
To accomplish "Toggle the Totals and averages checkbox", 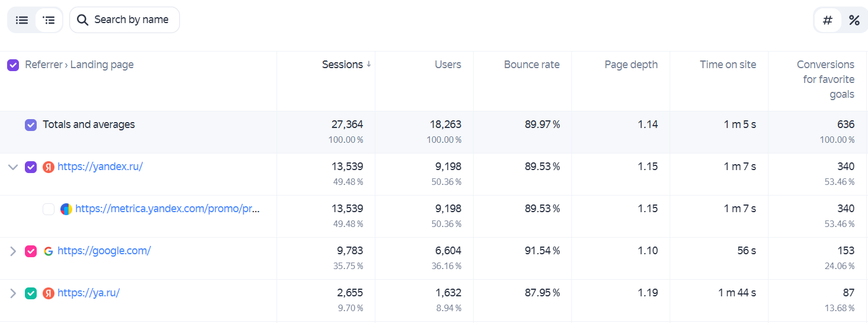I will 31,125.
